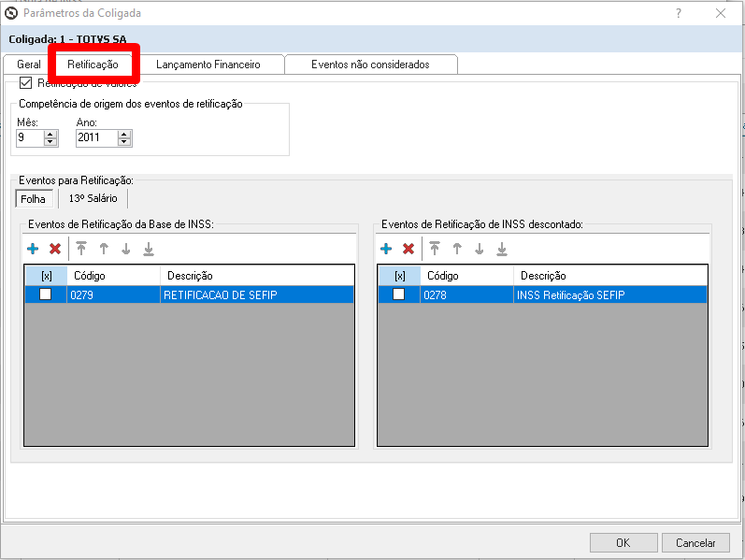
Task: Click code cell 0278
Action: pos(467,294)
